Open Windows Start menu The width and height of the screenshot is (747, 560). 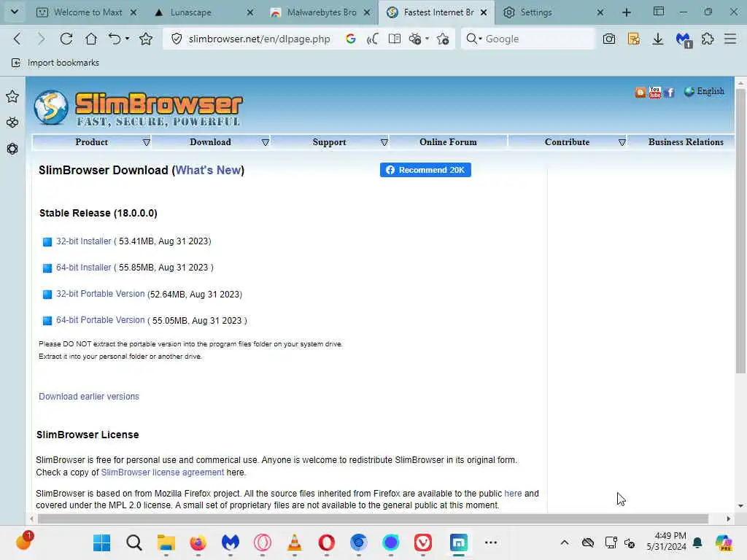pos(101,542)
